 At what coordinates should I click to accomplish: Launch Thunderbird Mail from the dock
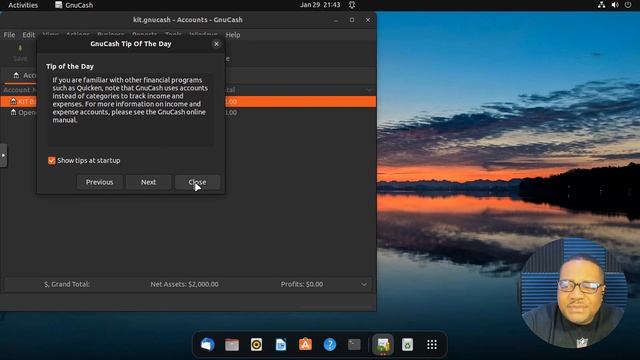(207, 344)
